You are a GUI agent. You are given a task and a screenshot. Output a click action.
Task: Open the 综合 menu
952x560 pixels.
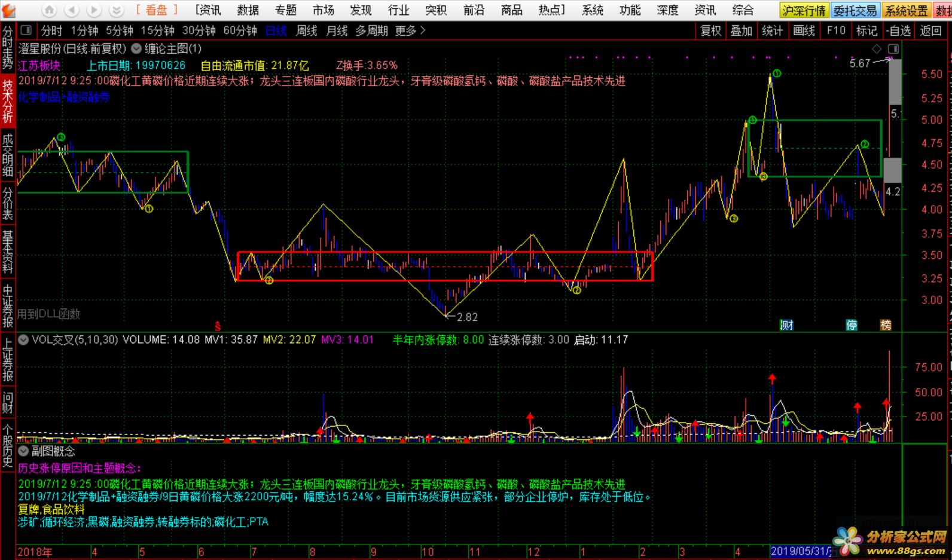(x=743, y=10)
